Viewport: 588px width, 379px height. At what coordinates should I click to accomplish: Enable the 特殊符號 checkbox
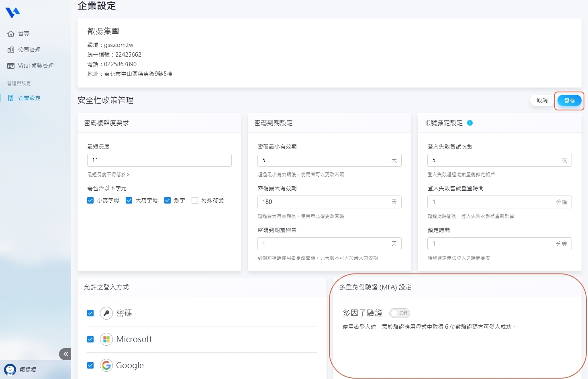click(195, 200)
